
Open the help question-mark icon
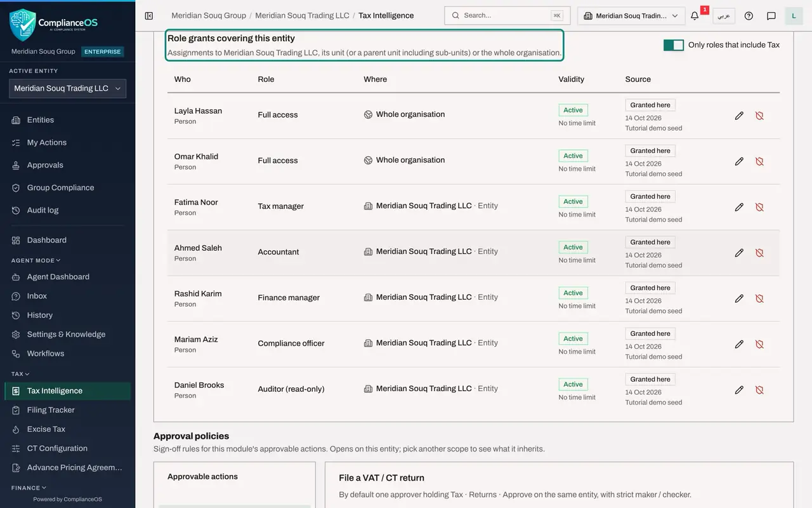[749, 16]
